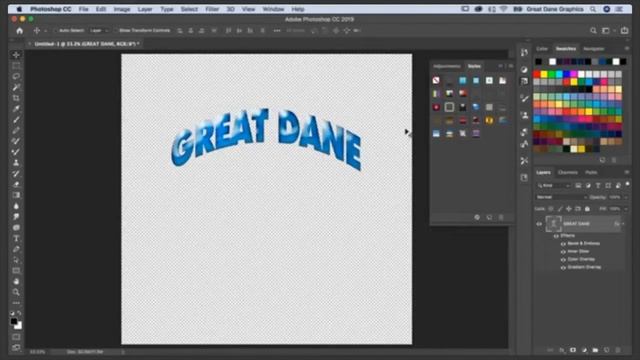Enable the Auto-Select checkbox

point(56,31)
